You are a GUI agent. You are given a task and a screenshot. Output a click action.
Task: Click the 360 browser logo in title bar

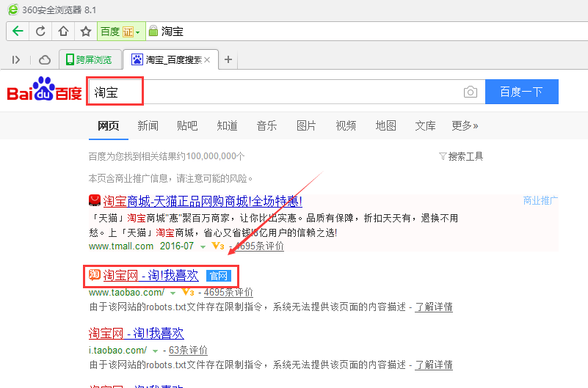13,10
